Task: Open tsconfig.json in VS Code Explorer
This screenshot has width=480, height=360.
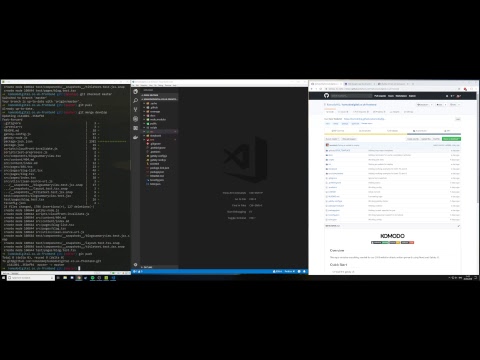Action: [x=157, y=180]
